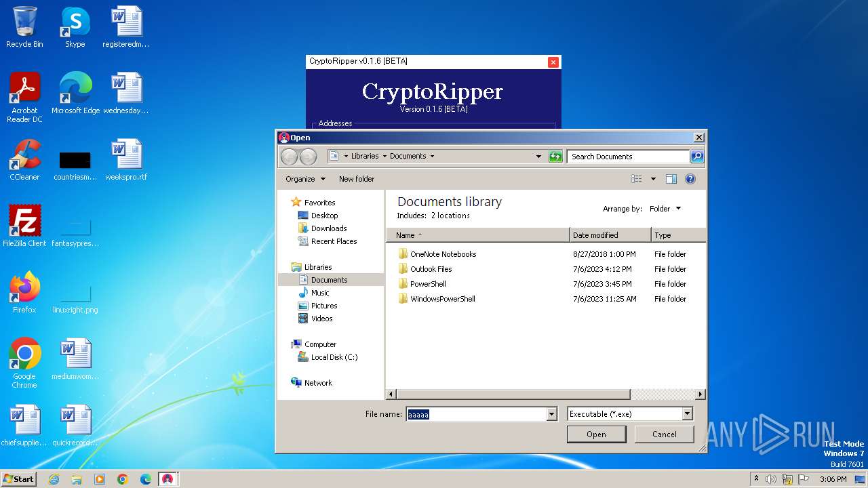This screenshot has width=868, height=488.
Task: Open the Recycle Bin desktop icon
Action: click(24, 27)
